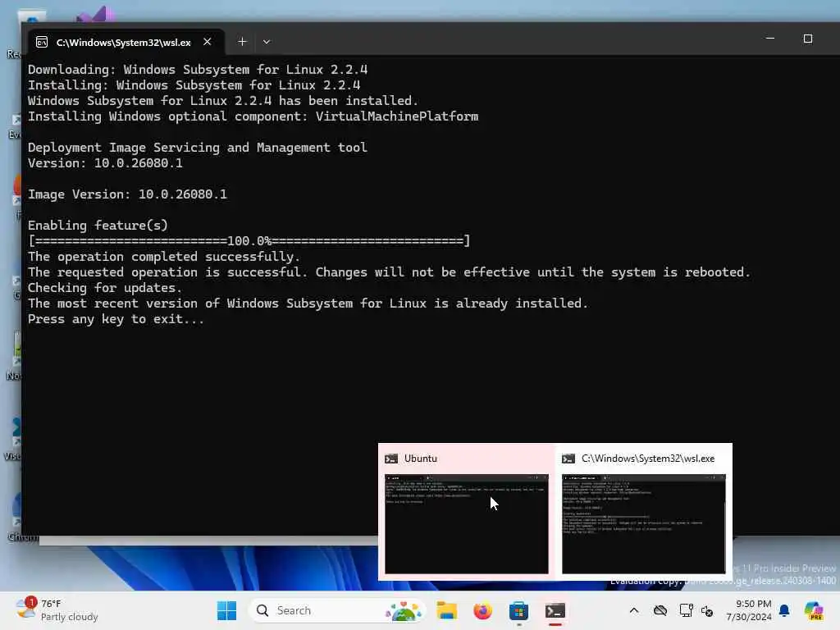Open the OneDrive cloud tray icon
840x630 pixels.
tap(660, 610)
